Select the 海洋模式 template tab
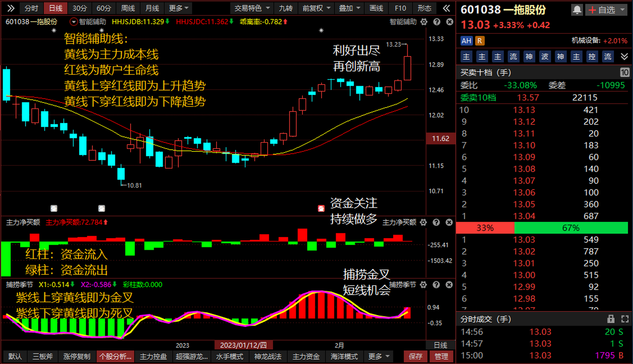Image resolution: width=633 pixels, height=364 pixels. pyautogui.click(x=344, y=356)
